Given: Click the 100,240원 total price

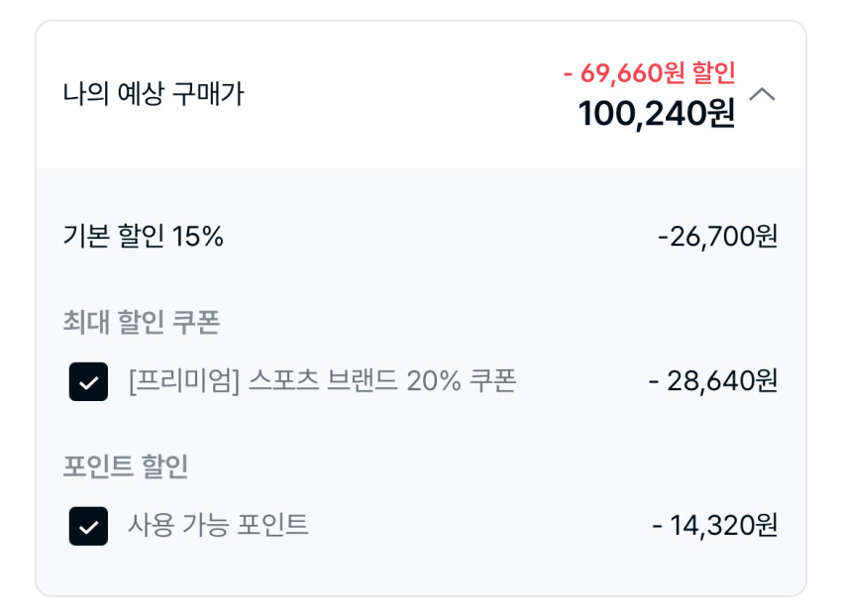Looking at the screenshot, I should pos(657,114).
